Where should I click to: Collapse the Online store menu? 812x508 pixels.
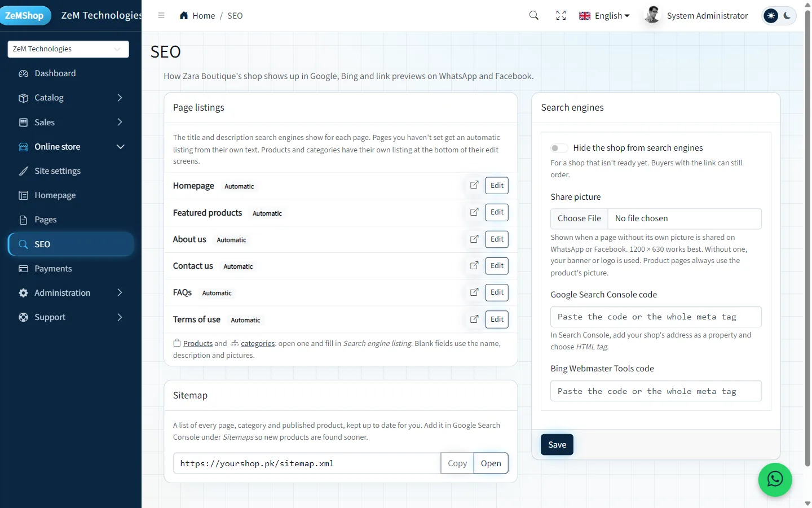click(x=71, y=147)
